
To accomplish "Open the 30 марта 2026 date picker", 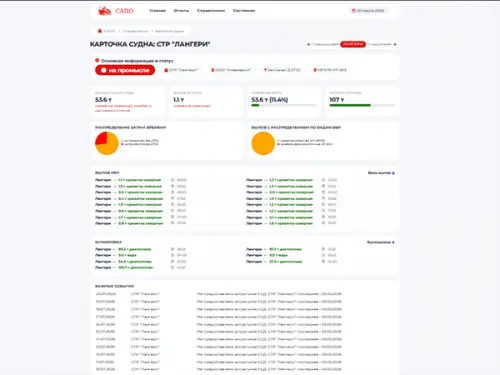I will (x=368, y=11).
